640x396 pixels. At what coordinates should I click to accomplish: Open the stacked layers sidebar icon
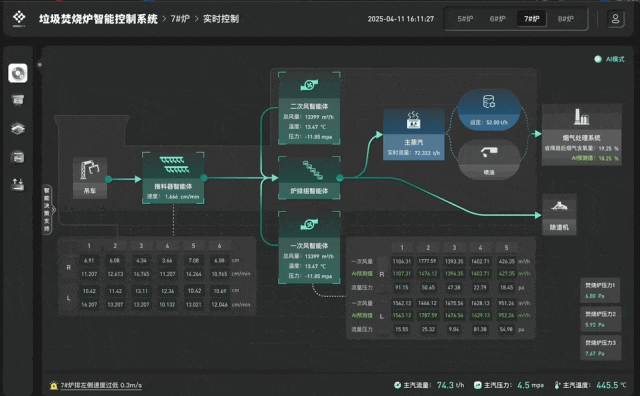[x=18, y=129]
